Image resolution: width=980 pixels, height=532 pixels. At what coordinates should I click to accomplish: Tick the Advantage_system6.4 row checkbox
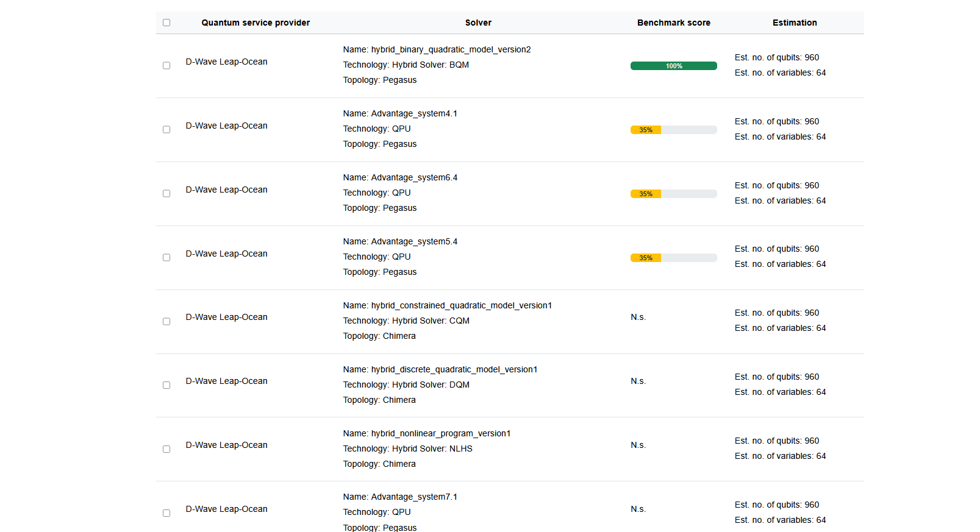click(166, 194)
